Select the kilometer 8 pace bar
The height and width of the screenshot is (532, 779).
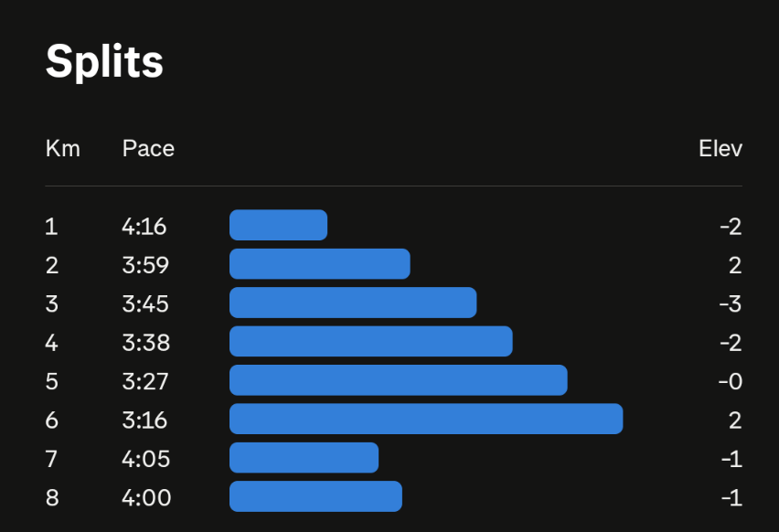[315, 496]
